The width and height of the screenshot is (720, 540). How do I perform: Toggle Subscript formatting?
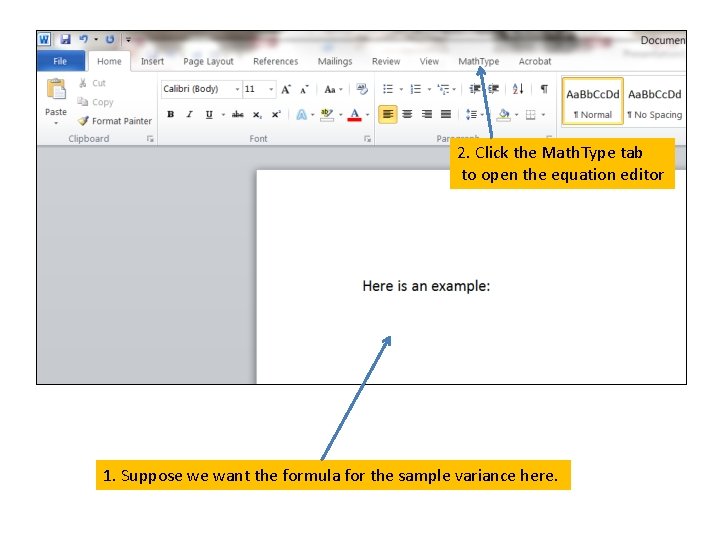tap(257, 114)
